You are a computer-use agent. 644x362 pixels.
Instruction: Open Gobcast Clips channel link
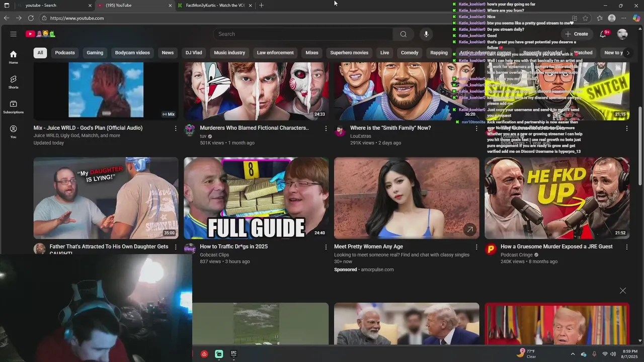click(214, 255)
